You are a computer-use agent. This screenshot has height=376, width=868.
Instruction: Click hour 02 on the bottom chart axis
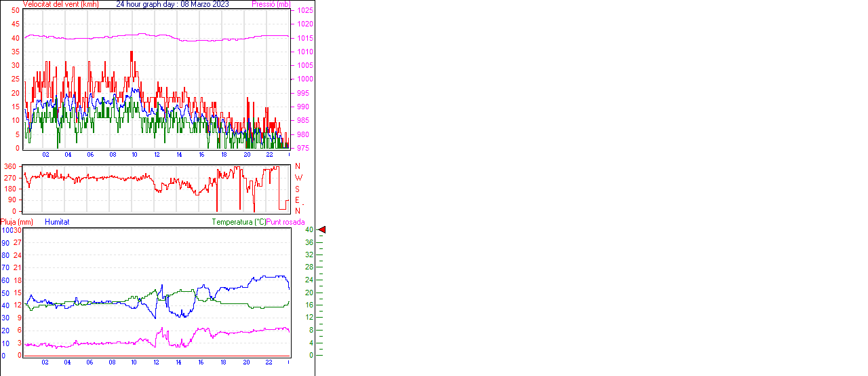[x=45, y=362]
